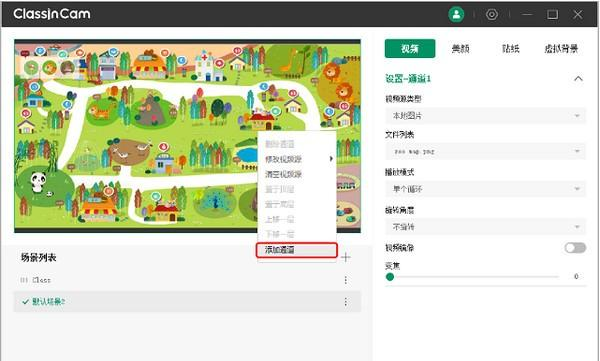Click the zoom value 0 next to slider
600x361 pixels.
tap(576, 276)
